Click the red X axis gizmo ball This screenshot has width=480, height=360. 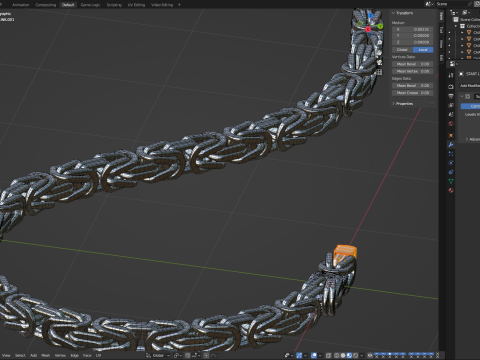[368, 29]
